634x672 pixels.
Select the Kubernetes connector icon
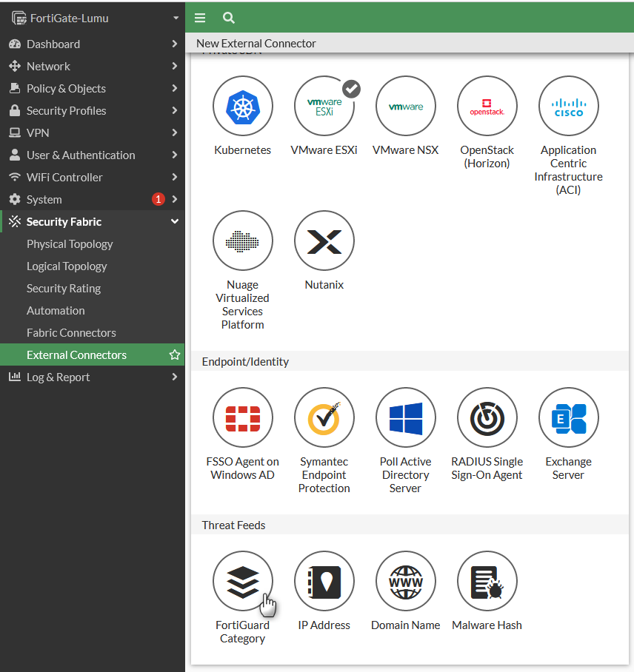[x=242, y=107]
